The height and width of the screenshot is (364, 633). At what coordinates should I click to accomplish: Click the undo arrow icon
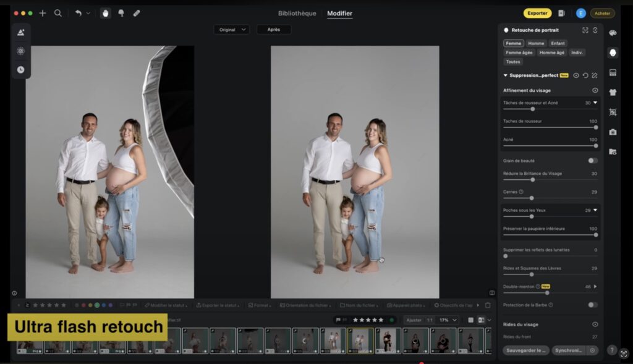79,13
